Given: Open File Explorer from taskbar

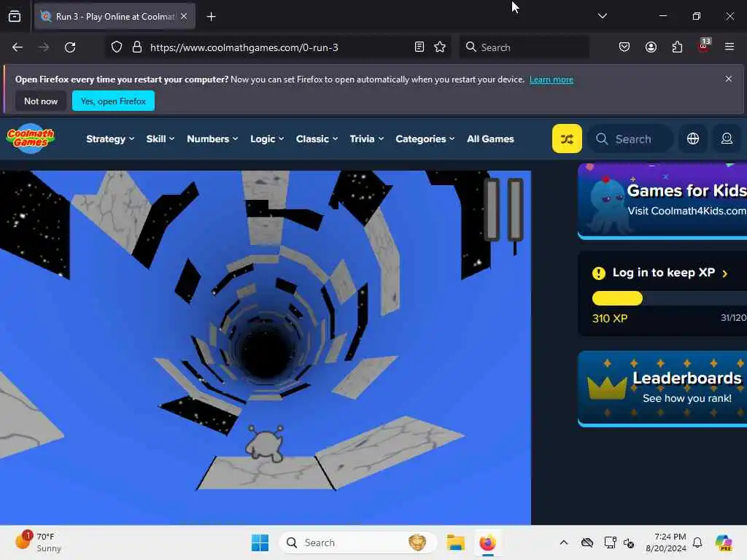Looking at the screenshot, I should (455, 542).
